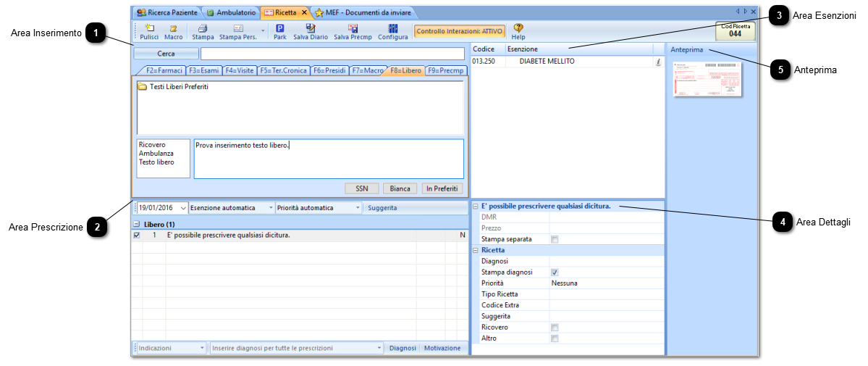
Task: Toggle Controllo Interazioni ATTIVO button
Action: coord(460,32)
